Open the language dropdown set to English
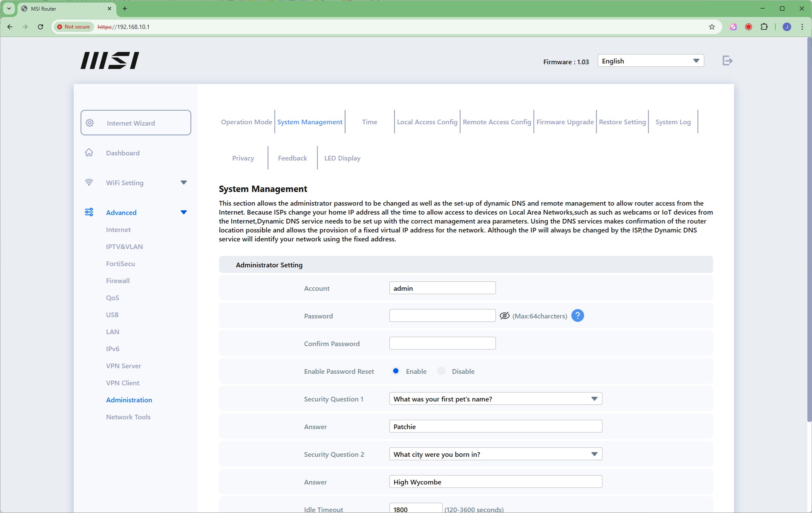Viewport: 812px width, 513px height. tap(650, 61)
